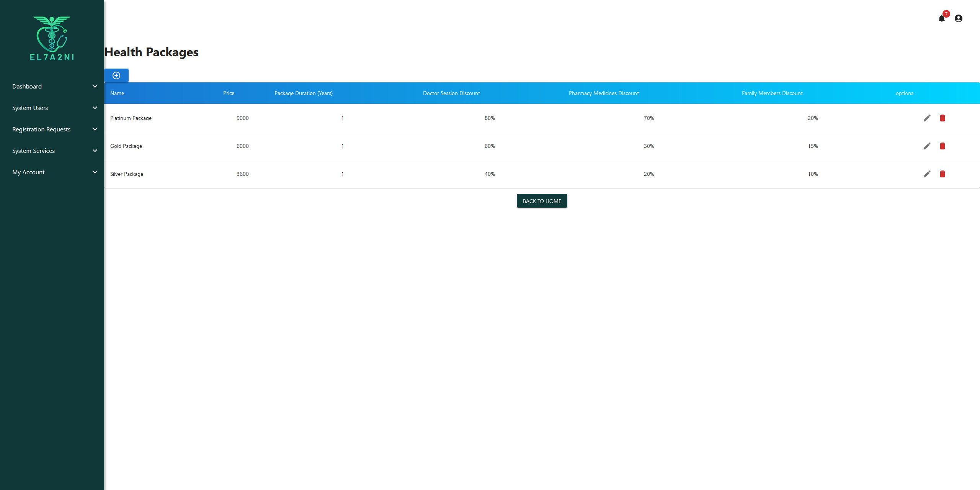The width and height of the screenshot is (980, 490).
Task: Expand the Dashboard menu chevron
Action: coord(95,87)
